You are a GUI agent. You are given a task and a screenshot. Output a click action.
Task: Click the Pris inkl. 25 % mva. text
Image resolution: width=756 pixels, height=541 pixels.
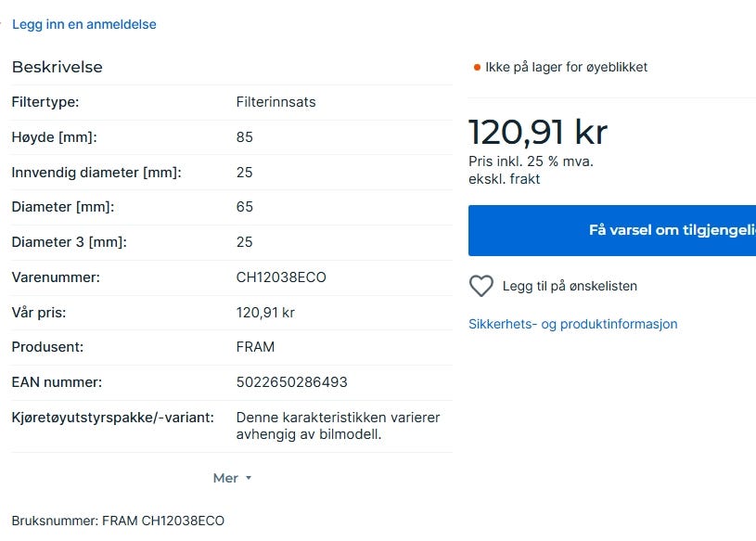click(531, 161)
